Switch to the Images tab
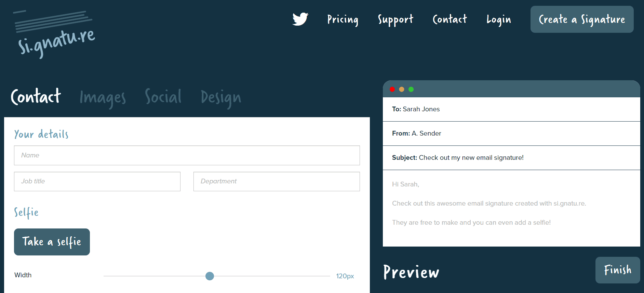The width and height of the screenshot is (644, 293). click(x=103, y=98)
